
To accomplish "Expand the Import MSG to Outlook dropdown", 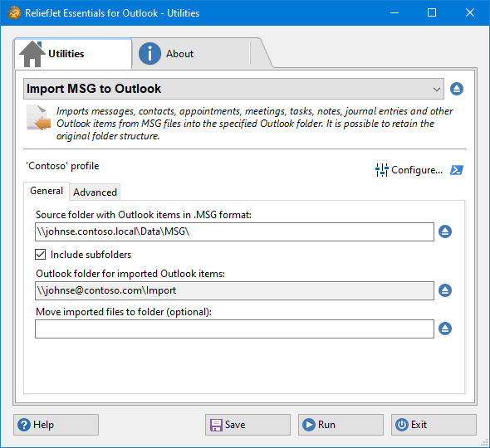I will 233,89.
